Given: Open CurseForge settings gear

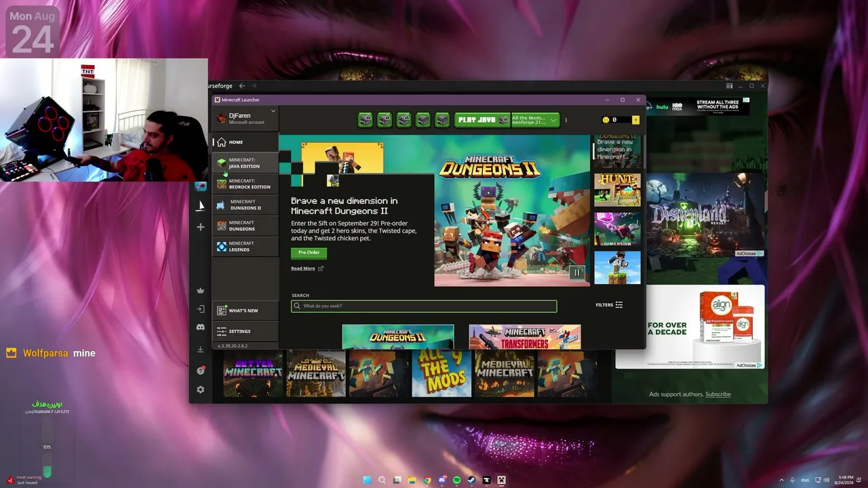Looking at the screenshot, I should [x=200, y=390].
